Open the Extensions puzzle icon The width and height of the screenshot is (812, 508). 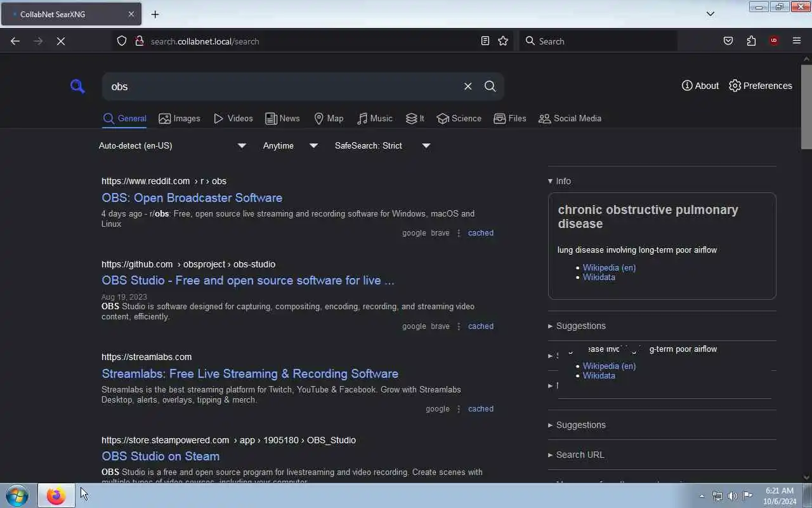(751, 41)
